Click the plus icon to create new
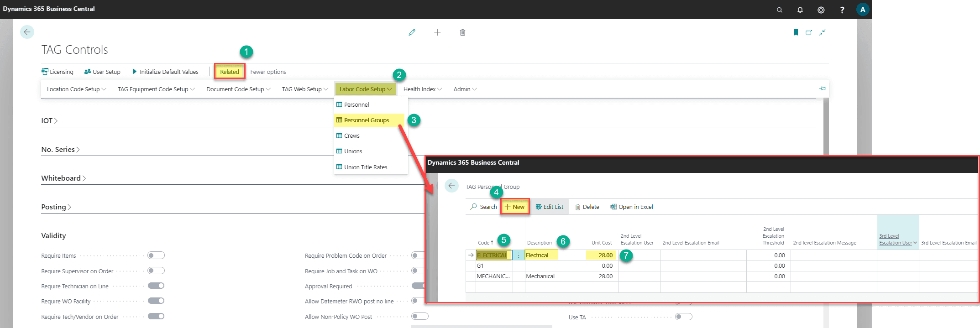 coord(437,32)
